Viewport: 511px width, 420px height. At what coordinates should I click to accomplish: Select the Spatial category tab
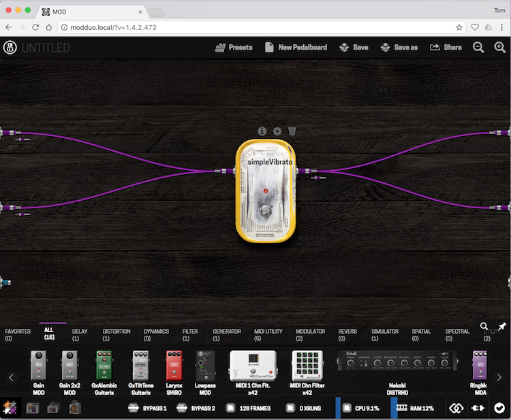pyautogui.click(x=421, y=335)
